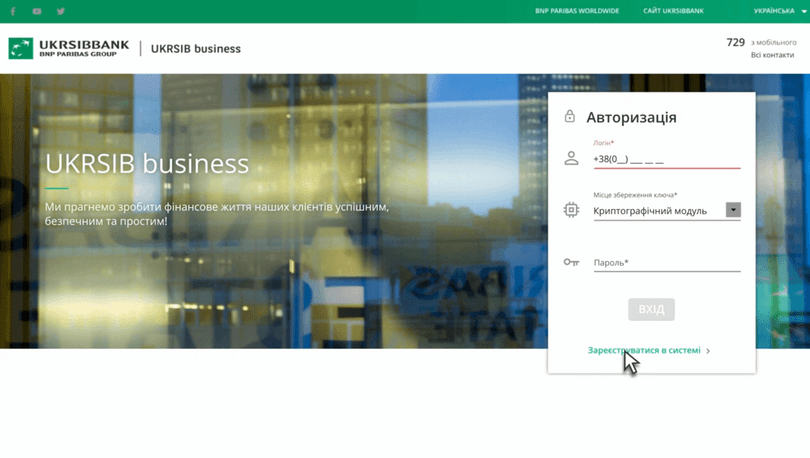Focus the Пароль password field
Screen dimensions: 810x458
pos(666,263)
